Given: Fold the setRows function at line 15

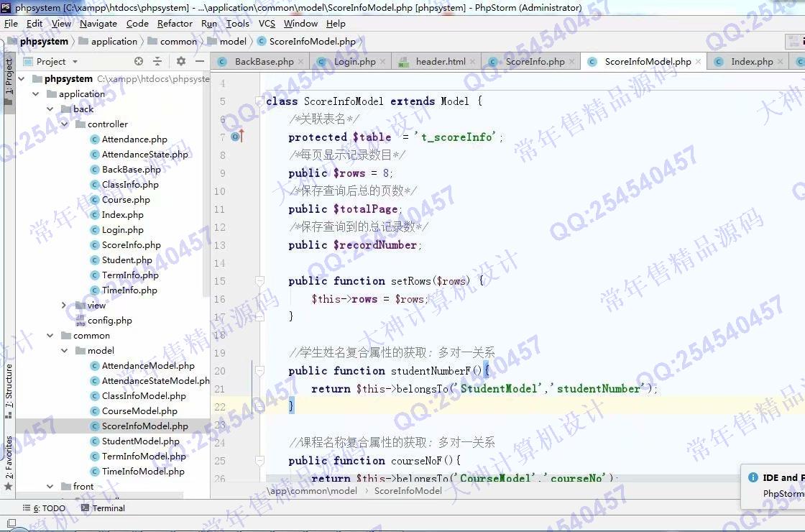Looking at the screenshot, I should [x=259, y=281].
